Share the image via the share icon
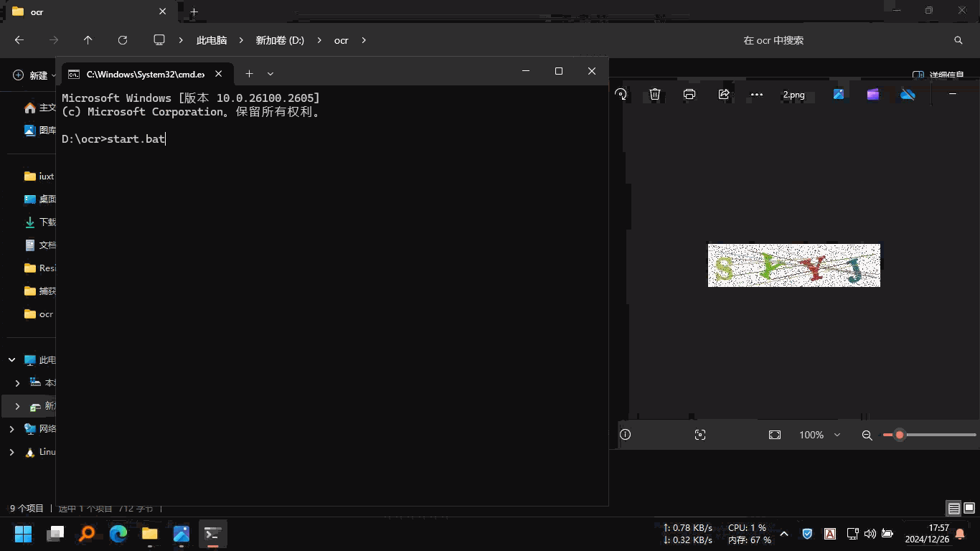 (724, 94)
